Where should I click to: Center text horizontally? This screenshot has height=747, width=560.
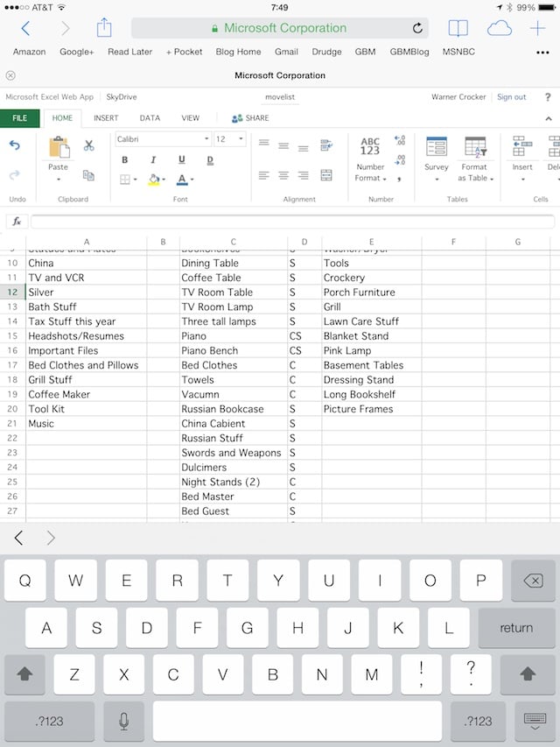pyautogui.click(x=283, y=175)
